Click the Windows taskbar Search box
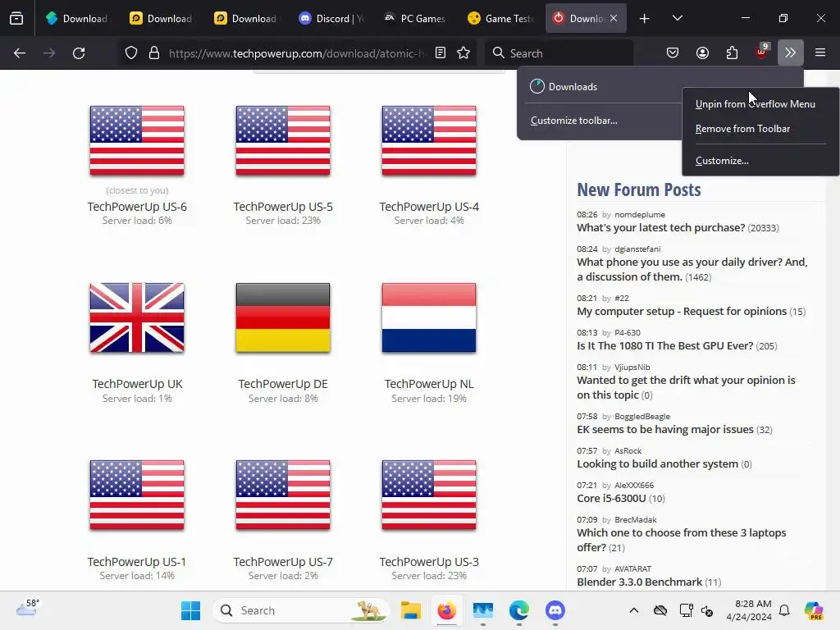840x630 pixels. 301,610
